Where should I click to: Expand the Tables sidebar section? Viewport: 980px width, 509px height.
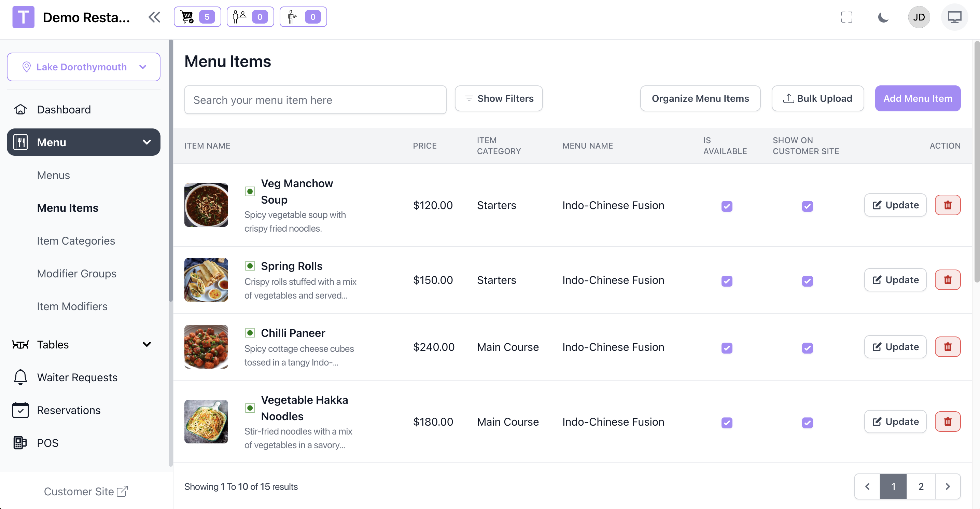tap(83, 345)
